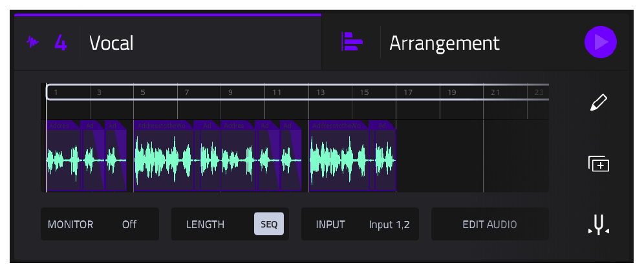Toggle the SEQ length button
Image resolution: width=644 pixels, height=274 pixels.
(x=269, y=224)
